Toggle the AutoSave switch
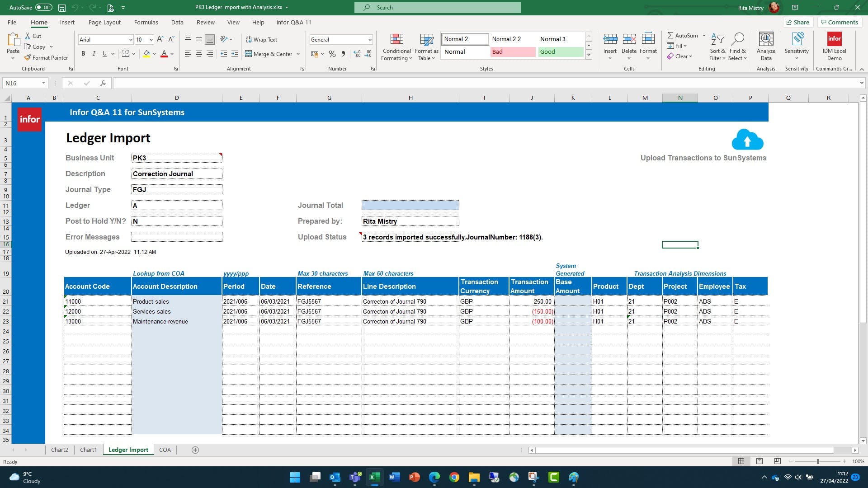Screen dimensions: 868x488 tap(43, 7)
